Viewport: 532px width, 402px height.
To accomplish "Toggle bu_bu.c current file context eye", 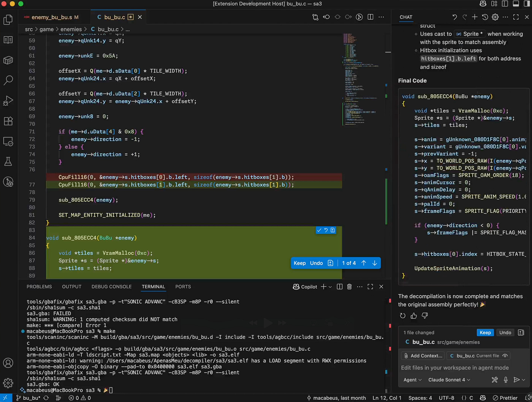I will (x=505, y=356).
